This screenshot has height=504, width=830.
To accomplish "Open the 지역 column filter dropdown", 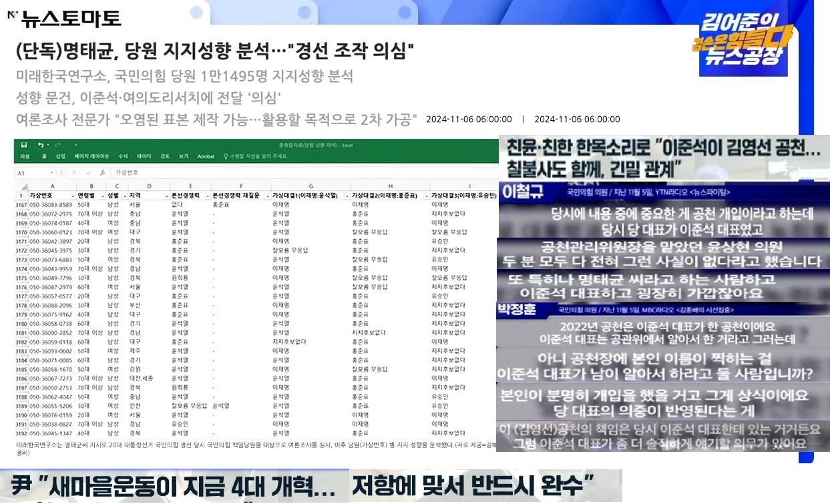I will click(x=166, y=196).
